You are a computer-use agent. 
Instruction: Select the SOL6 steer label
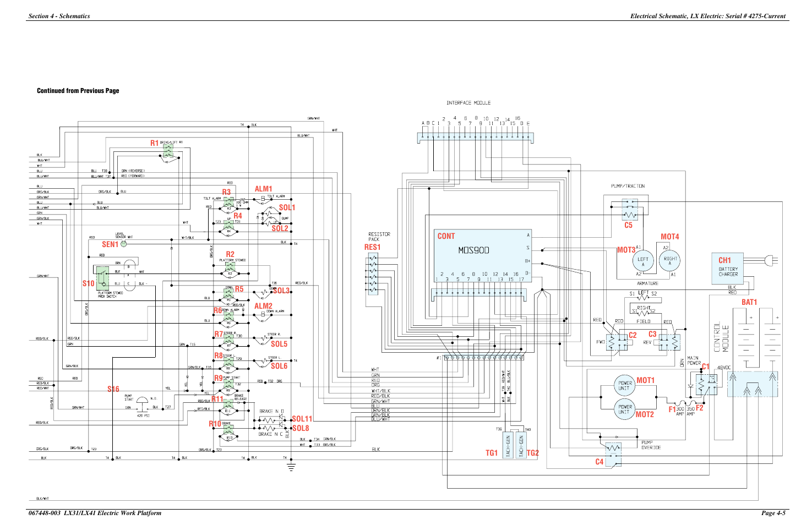click(279, 366)
